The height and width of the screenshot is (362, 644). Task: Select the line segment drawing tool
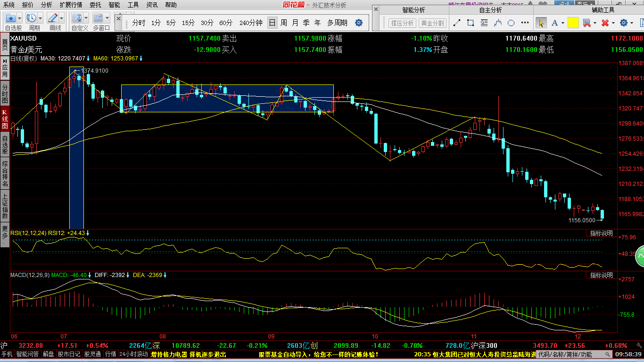(x=456, y=23)
